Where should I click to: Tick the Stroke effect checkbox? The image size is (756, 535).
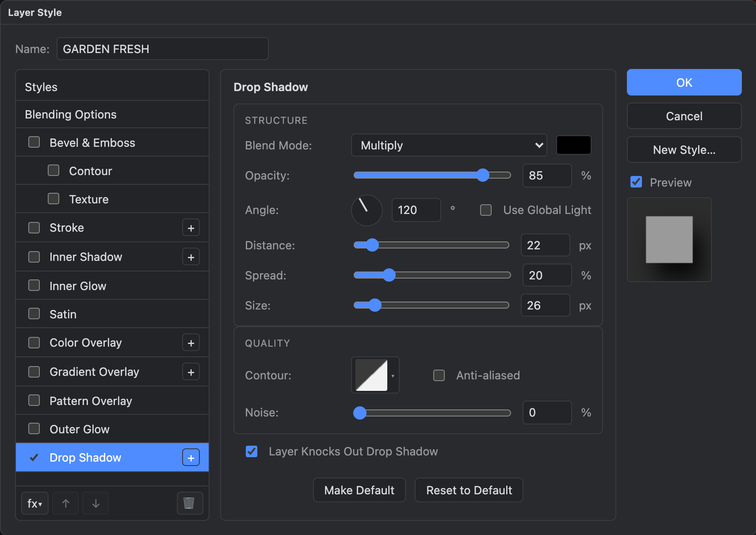coord(34,228)
